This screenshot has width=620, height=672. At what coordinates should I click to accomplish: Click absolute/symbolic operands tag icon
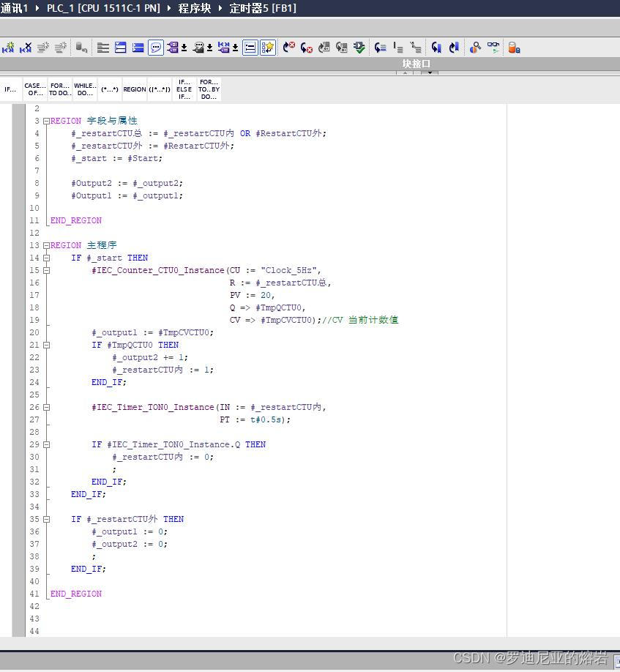click(x=173, y=48)
